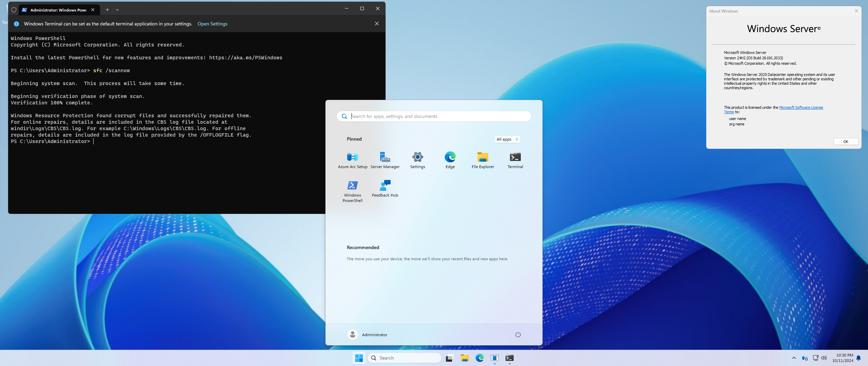This screenshot has height=366, width=868.
Task: Click the info icon in the Terminal notification bar
Action: [x=16, y=24]
